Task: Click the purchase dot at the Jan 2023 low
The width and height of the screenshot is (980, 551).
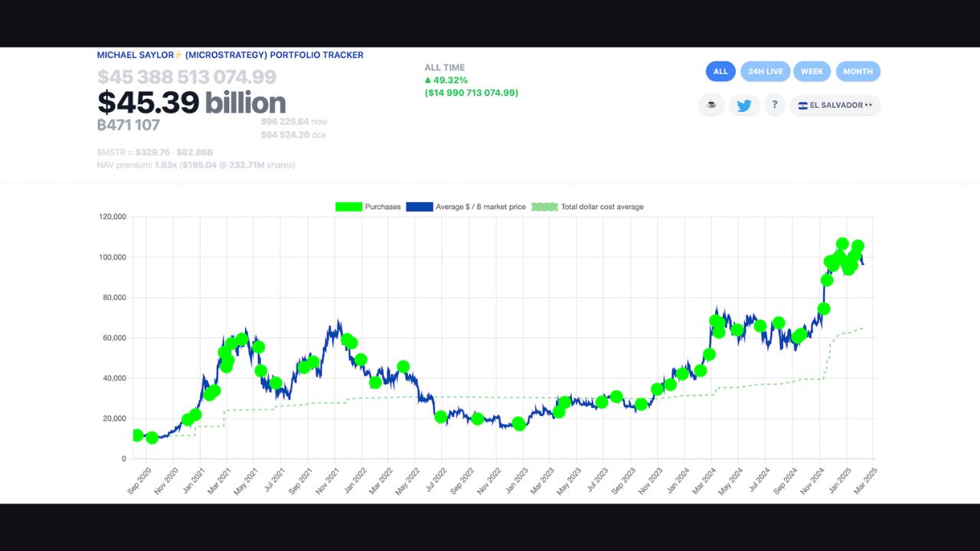Action: [519, 424]
